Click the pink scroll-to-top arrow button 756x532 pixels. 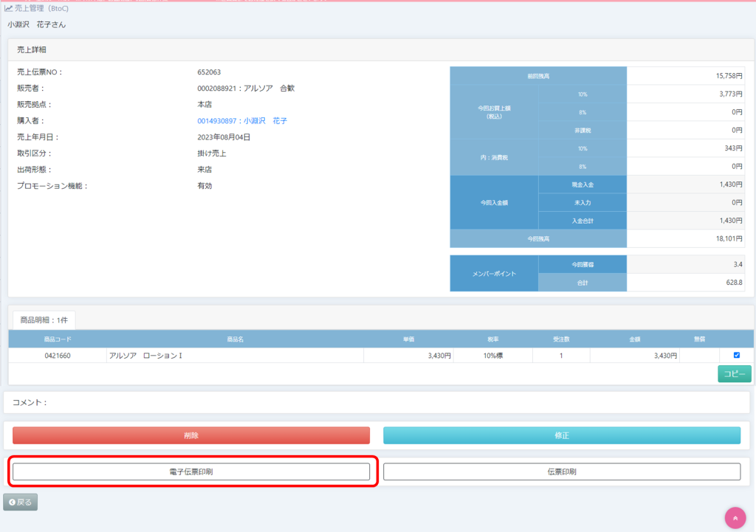point(735,518)
